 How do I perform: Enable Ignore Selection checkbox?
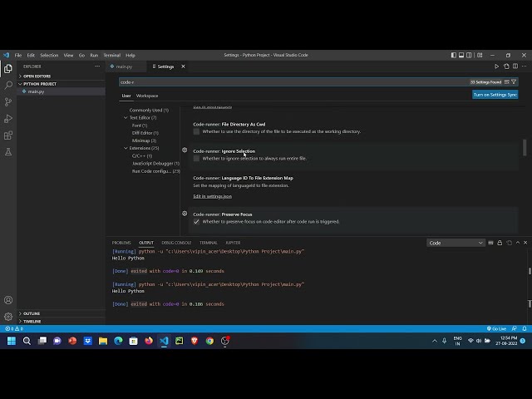coord(196,159)
